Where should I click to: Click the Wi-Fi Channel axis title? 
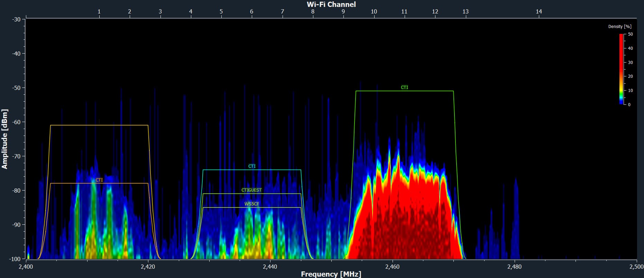click(x=331, y=4)
